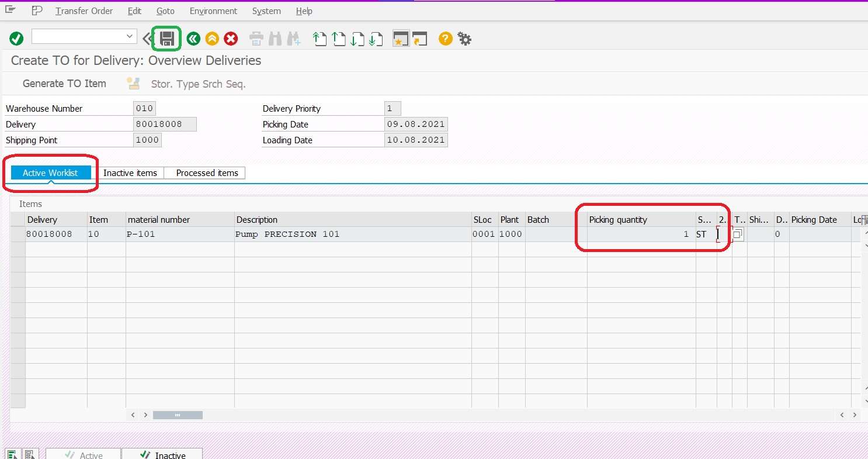Open the Transfer Order menu
This screenshot has height=459, width=868.
coord(84,11)
